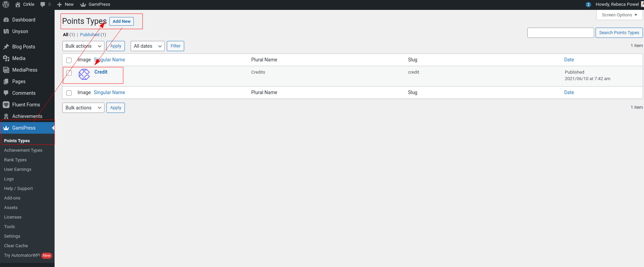This screenshot has height=267, width=644.
Task: Open the All dates filter dropdown
Action: coord(148,46)
